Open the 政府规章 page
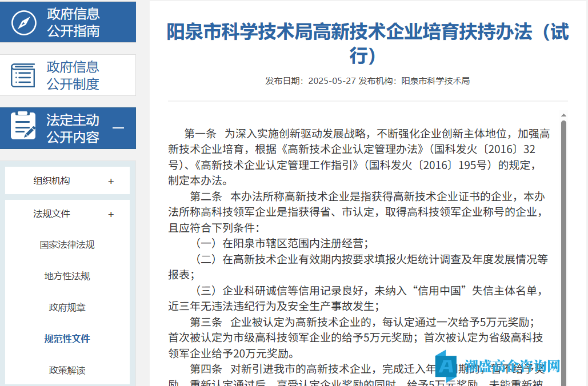This screenshot has width=588, height=386. click(x=67, y=308)
